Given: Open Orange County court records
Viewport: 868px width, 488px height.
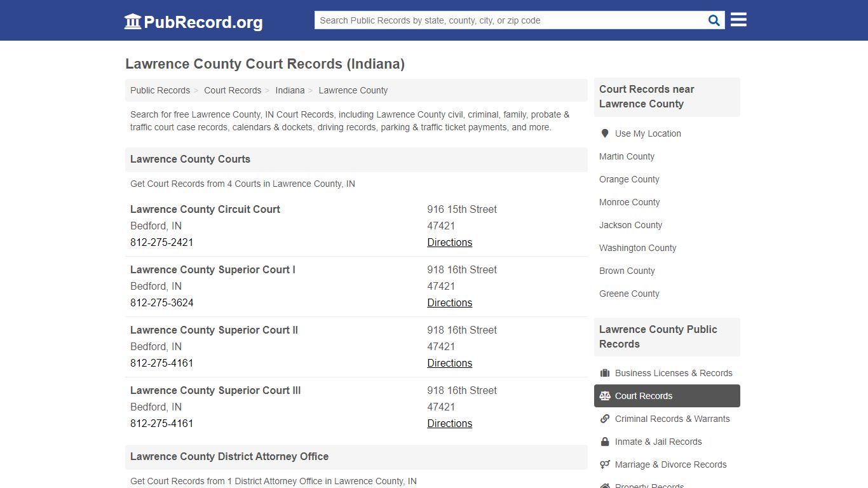Looking at the screenshot, I should (629, 179).
